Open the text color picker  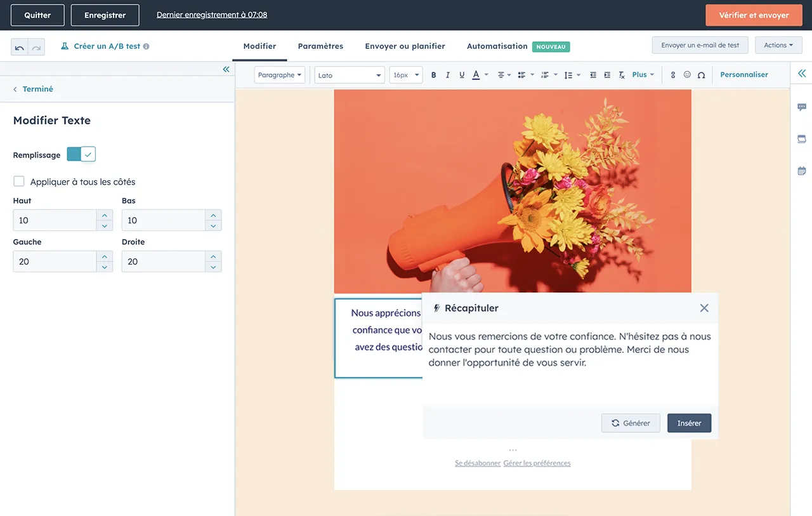476,75
